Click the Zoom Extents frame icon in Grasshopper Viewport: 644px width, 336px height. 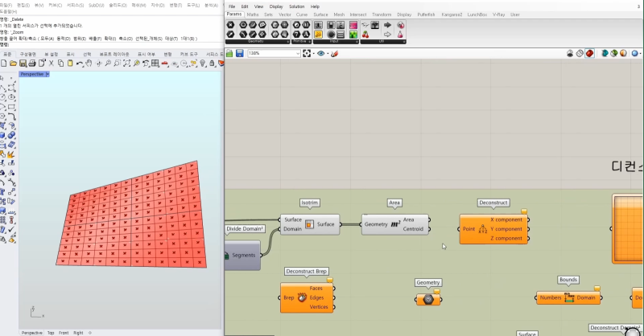point(307,53)
